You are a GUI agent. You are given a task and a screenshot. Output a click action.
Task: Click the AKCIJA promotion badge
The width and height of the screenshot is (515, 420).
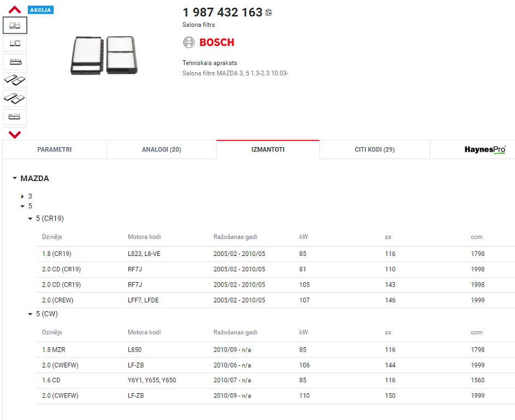[41, 10]
